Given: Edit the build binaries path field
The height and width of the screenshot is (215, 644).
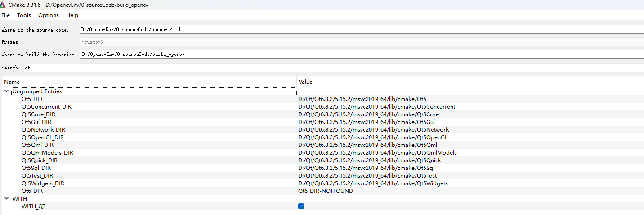Looking at the screenshot, I should click(362, 54).
